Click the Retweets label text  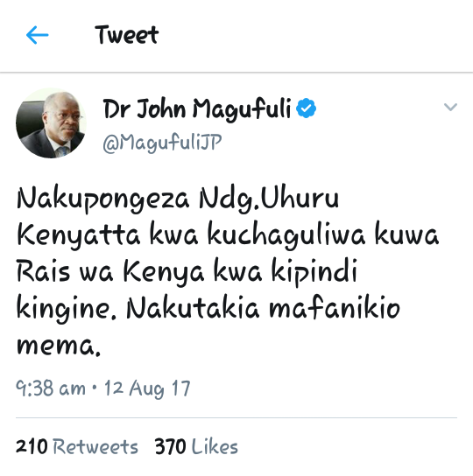95,446
